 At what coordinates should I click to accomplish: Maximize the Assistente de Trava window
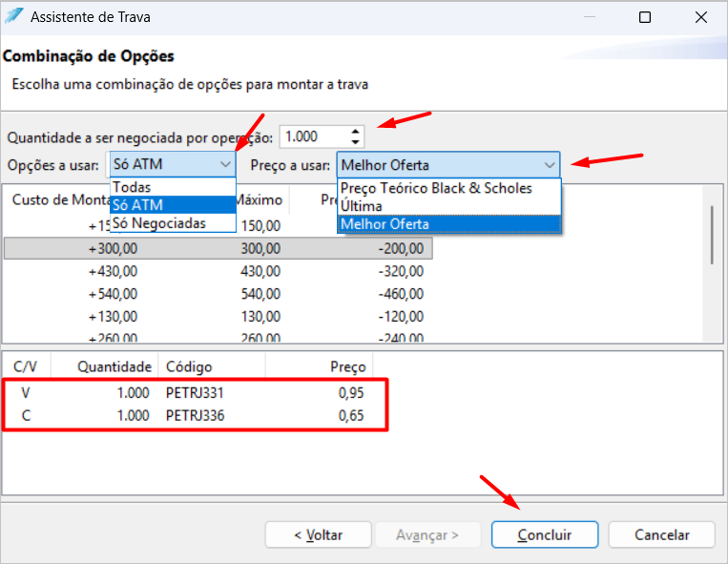(645, 17)
